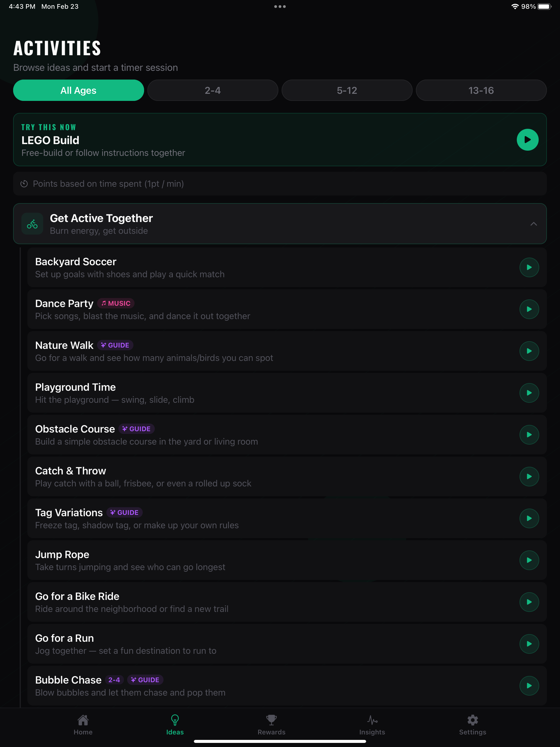Filter activities for ages 13-16
The height and width of the screenshot is (747, 560).
point(481,90)
